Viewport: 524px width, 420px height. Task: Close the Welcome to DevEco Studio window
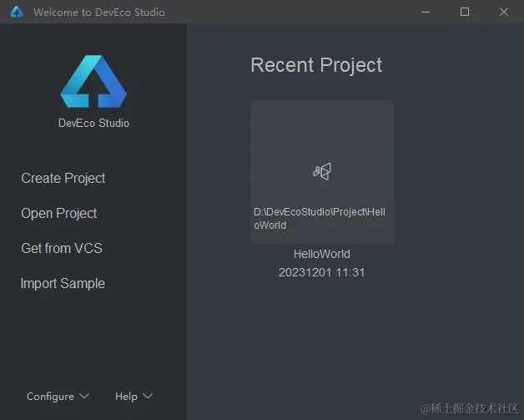pos(504,12)
